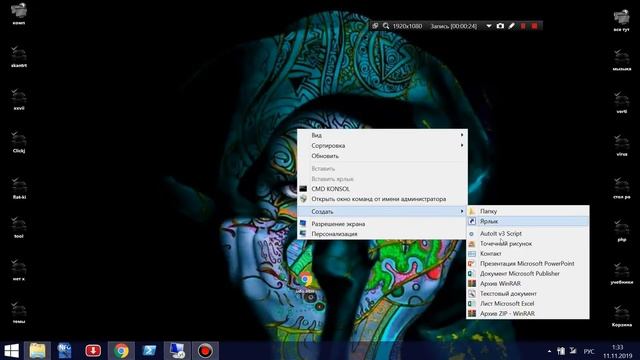Create new Точечный рисунок

pos(528,244)
